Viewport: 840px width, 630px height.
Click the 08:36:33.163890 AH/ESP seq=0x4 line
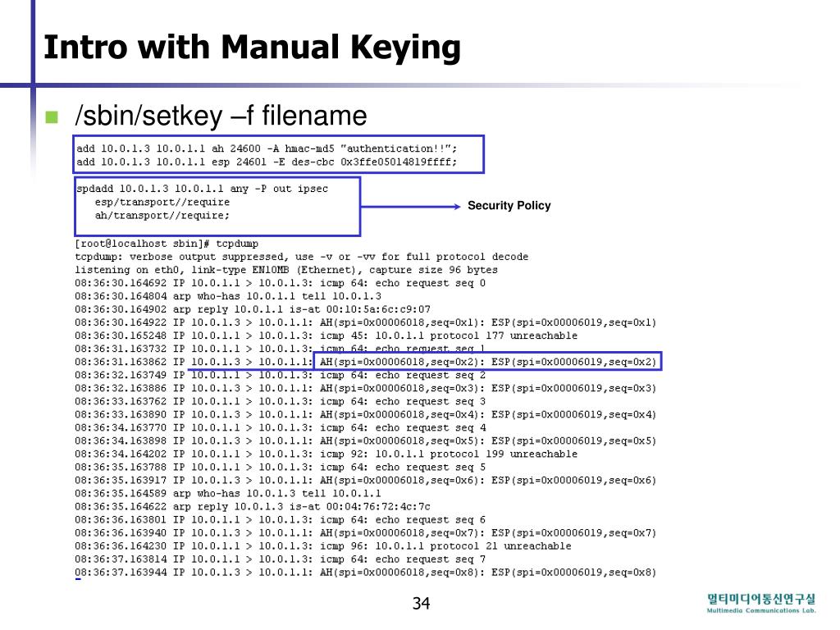pyautogui.click(x=365, y=414)
